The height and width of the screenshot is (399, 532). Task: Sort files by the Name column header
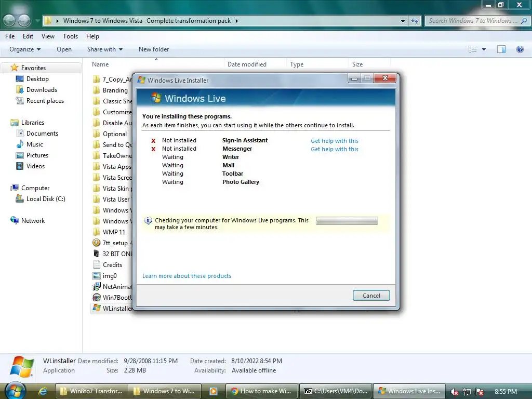point(100,64)
